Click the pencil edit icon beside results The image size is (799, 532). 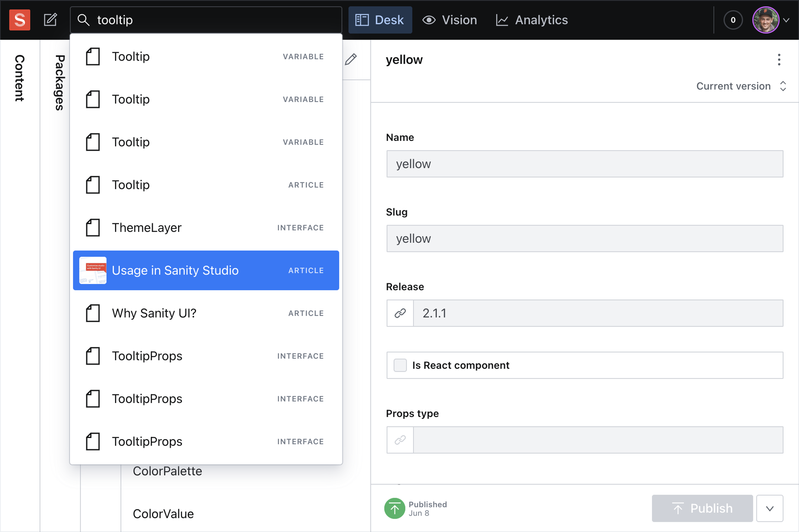coord(351,59)
